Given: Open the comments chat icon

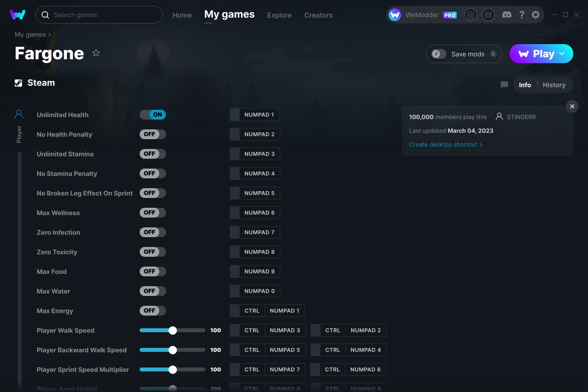Looking at the screenshot, I should coord(504,85).
